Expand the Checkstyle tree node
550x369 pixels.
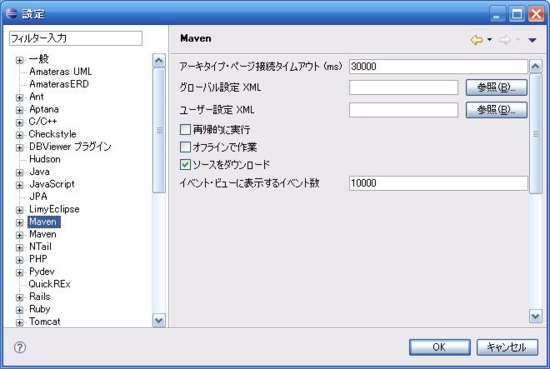pyautogui.click(x=20, y=135)
